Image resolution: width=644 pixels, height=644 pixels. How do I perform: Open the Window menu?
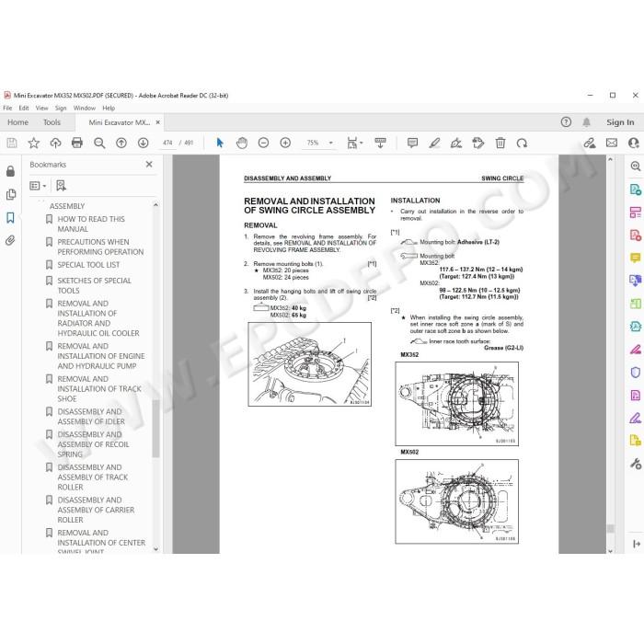pyautogui.click(x=85, y=108)
